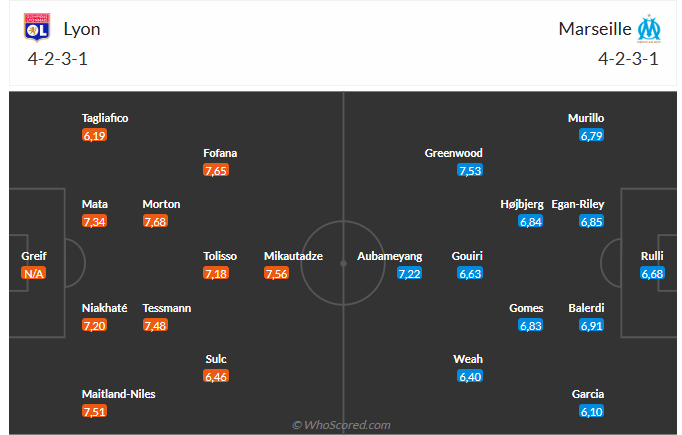The image size is (682, 435).
Task: Click Lyon's 4-2-3-1 formation text
Action: pyautogui.click(x=58, y=58)
